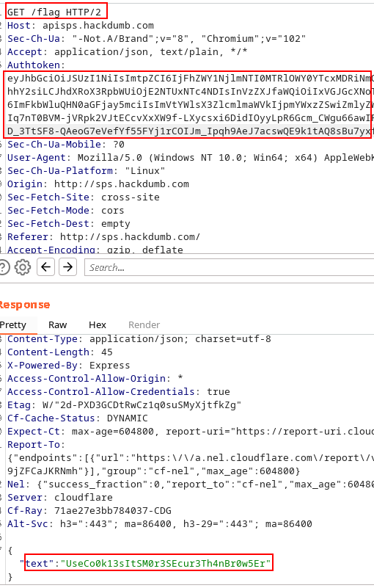The image size is (374, 588).
Task: Click the Nel success_fraction header line
Action: point(191,484)
